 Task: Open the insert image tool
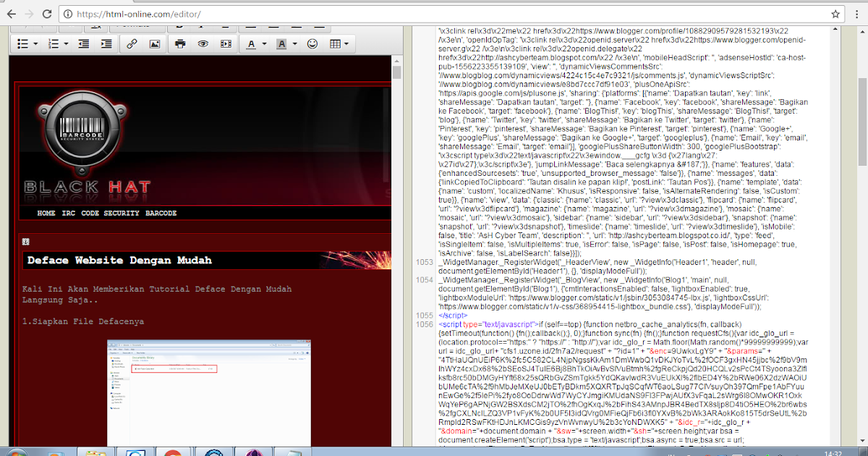[x=155, y=43]
